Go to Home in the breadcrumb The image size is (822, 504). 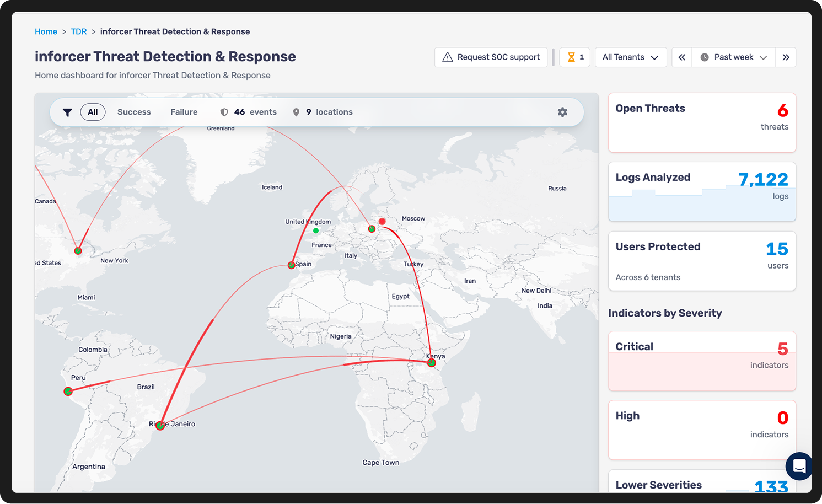(x=46, y=31)
